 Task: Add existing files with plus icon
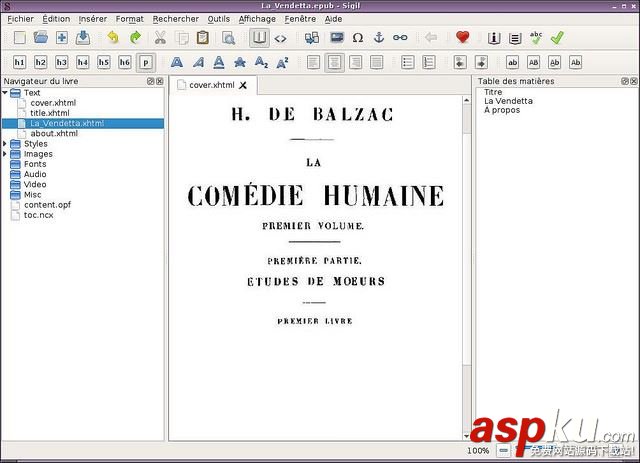click(x=62, y=38)
